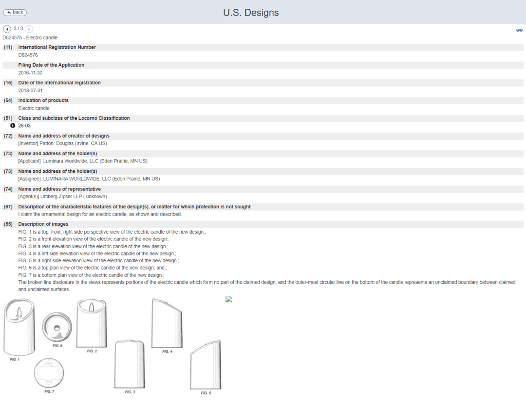The height and width of the screenshot is (420, 526).
Task: Click the Description of images heading
Action: (43, 224)
